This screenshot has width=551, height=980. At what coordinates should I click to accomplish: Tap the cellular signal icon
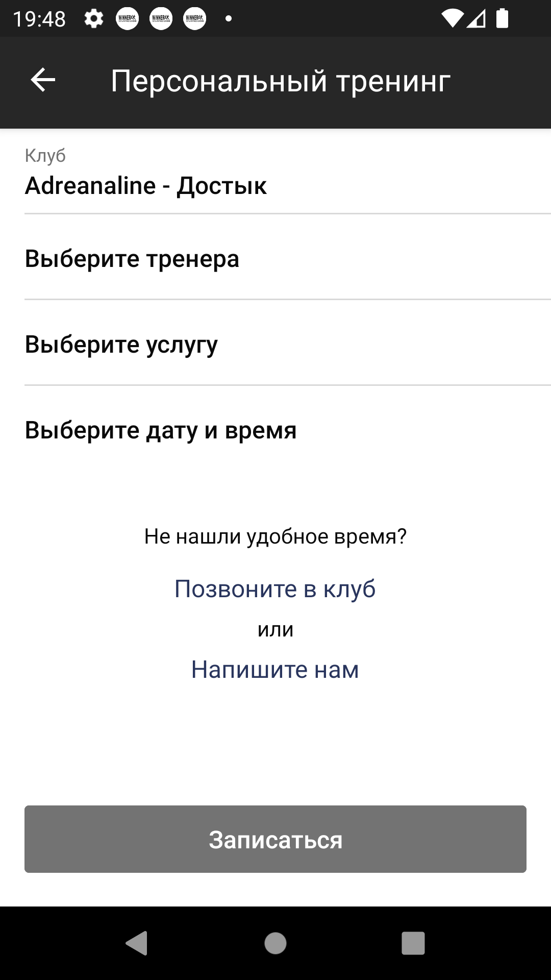(475, 19)
